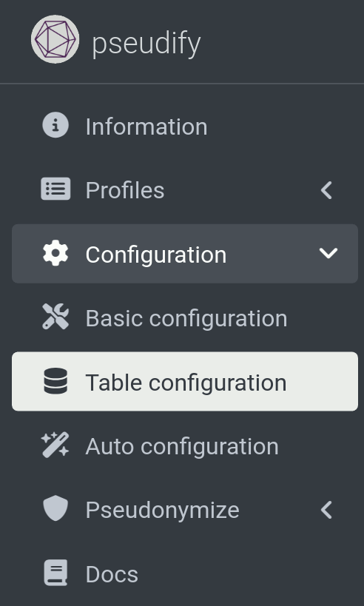Select the Configuration menu label
364x606 pixels.
156,255
